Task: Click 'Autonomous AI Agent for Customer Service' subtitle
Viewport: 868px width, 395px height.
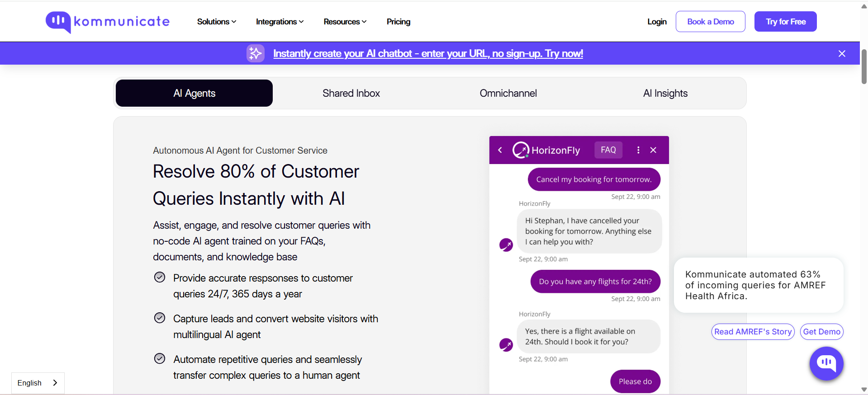Action: (240, 150)
